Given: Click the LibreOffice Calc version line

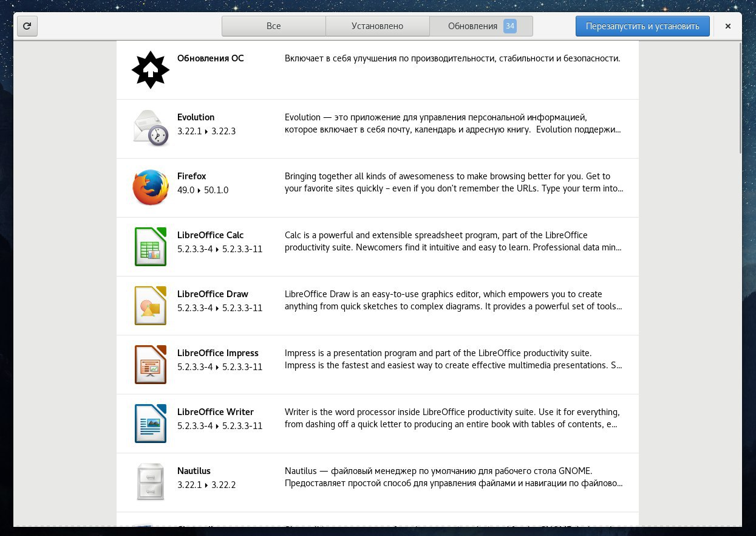Looking at the screenshot, I should (x=220, y=249).
